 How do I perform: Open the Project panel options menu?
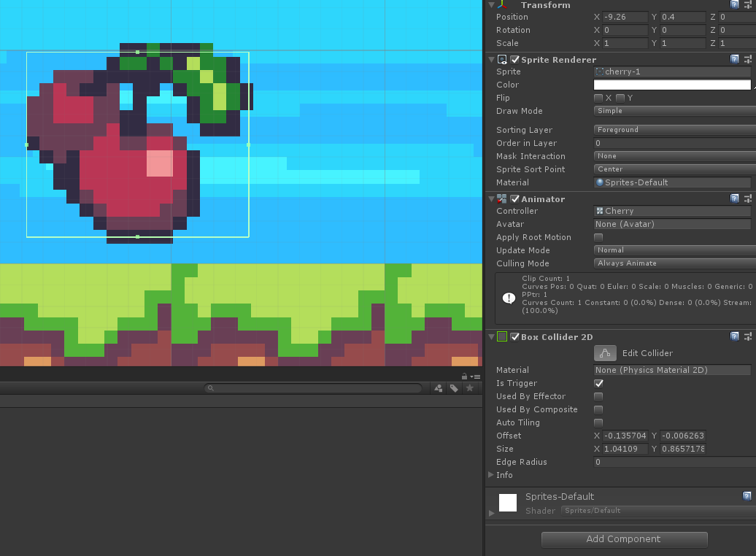pyautogui.click(x=475, y=377)
